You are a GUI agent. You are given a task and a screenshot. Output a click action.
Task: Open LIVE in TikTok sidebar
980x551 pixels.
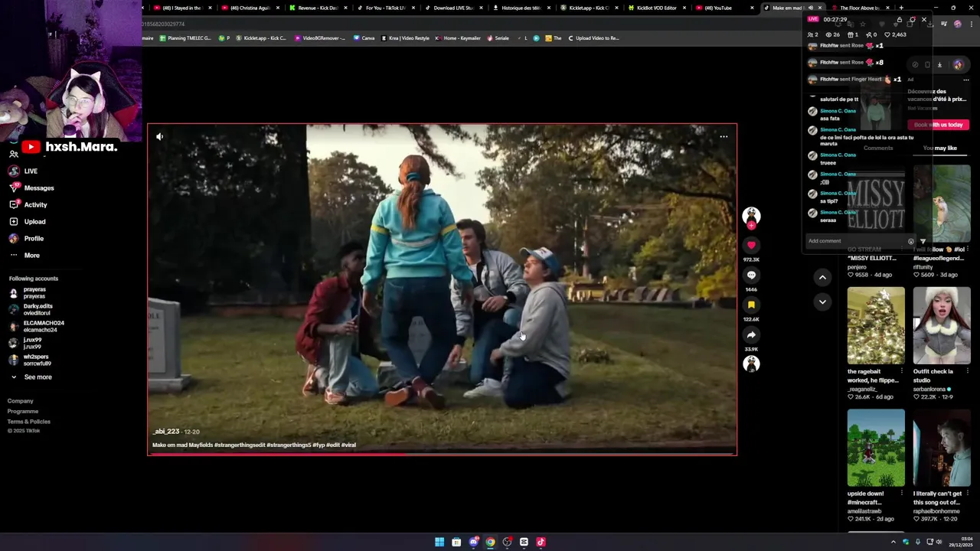coord(24,171)
